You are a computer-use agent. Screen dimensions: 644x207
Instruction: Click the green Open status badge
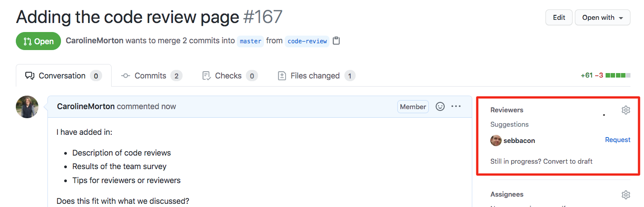(x=38, y=41)
